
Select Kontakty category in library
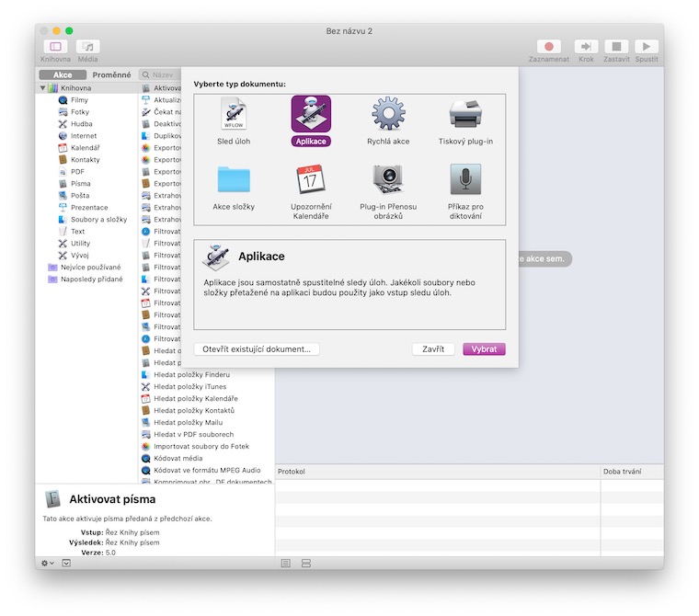point(86,160)
